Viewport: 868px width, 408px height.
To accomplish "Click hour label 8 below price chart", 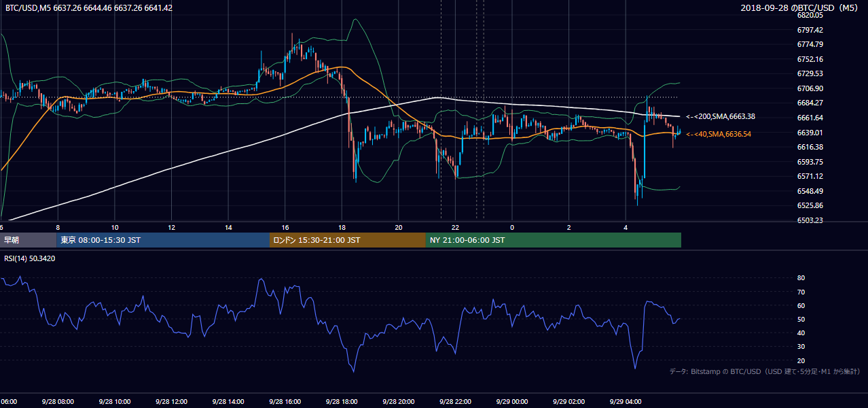I will point(58,227).
